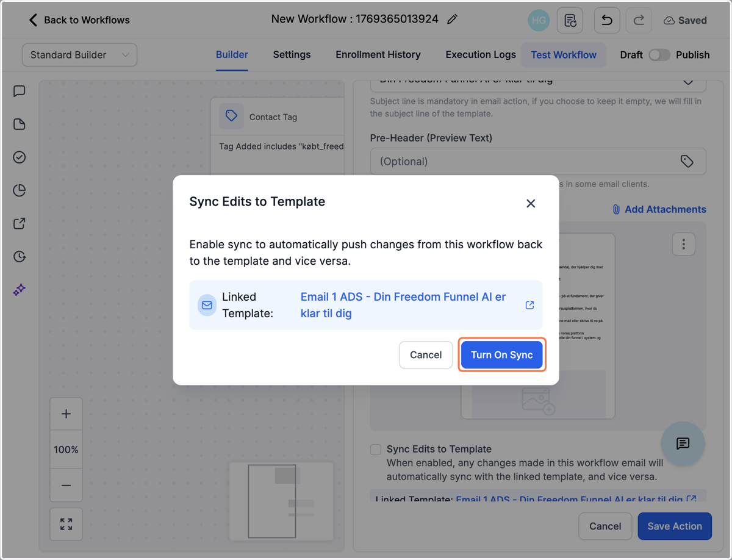The width and height of the screenshot is (732, 560).
Task: Redo the last change
Action: (639, 20)
